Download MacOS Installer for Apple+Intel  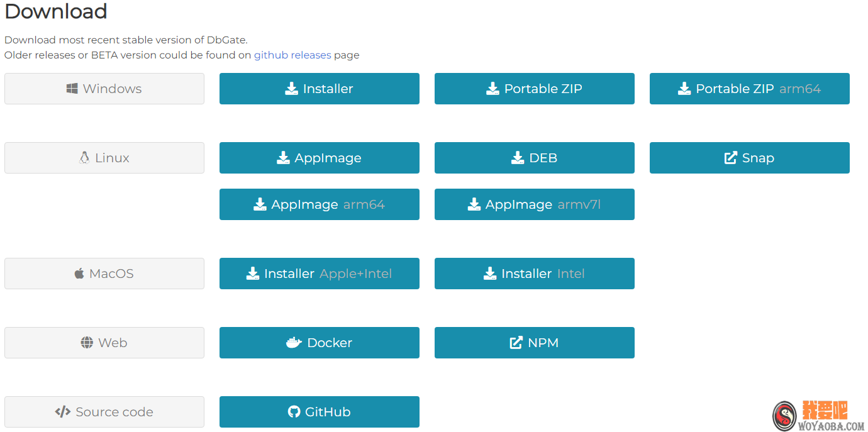319,274
